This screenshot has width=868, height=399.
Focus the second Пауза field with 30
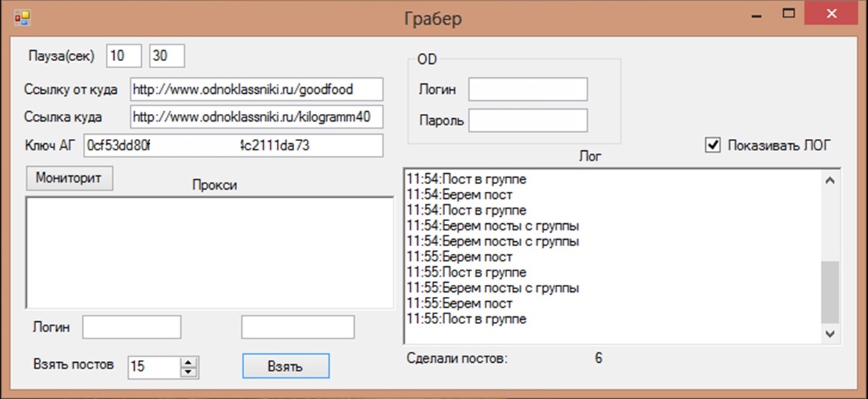click(167, 56)
